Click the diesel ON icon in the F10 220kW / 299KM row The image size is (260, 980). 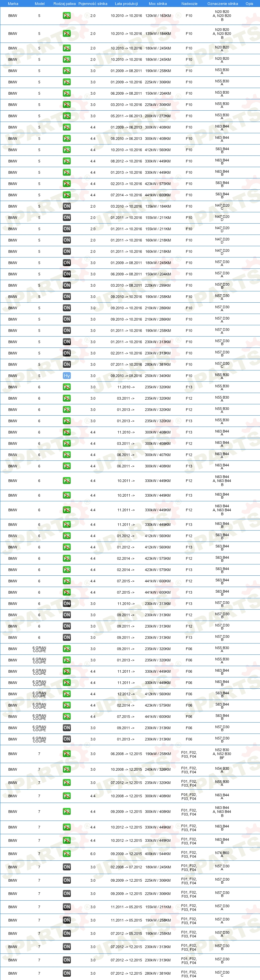click(66, 285)
